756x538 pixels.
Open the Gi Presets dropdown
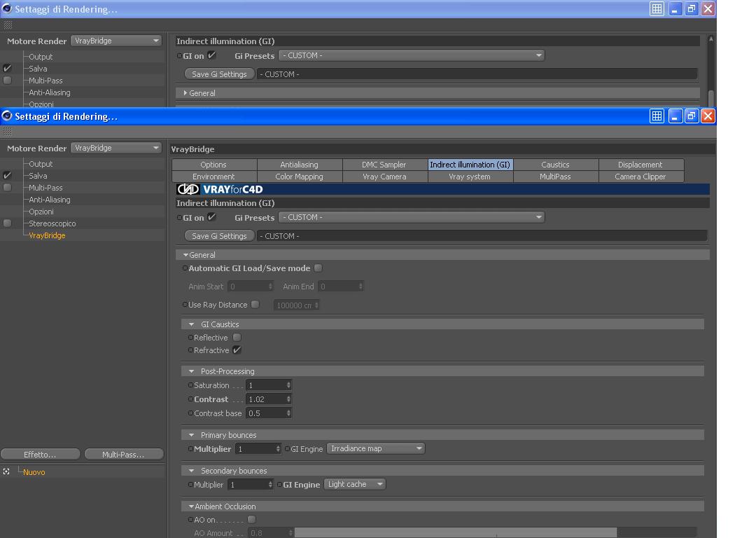(x=412, y=217)
